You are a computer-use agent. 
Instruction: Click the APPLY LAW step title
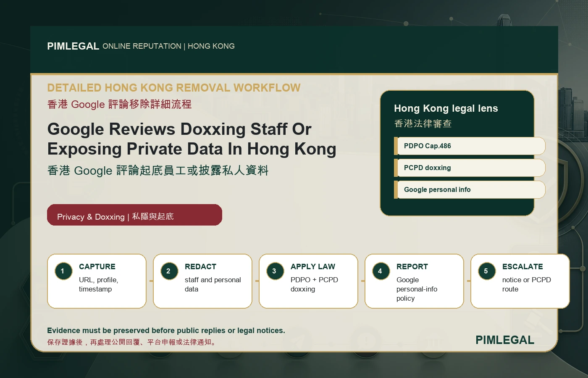313,267
